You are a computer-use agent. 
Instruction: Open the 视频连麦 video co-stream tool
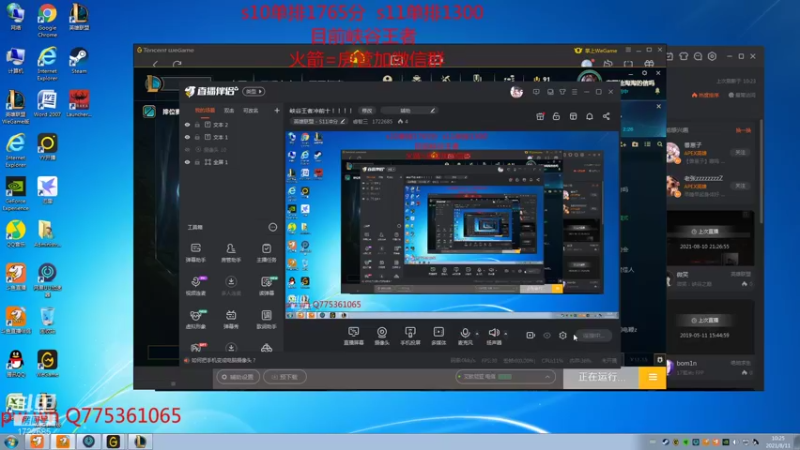(x=195, y=286)
